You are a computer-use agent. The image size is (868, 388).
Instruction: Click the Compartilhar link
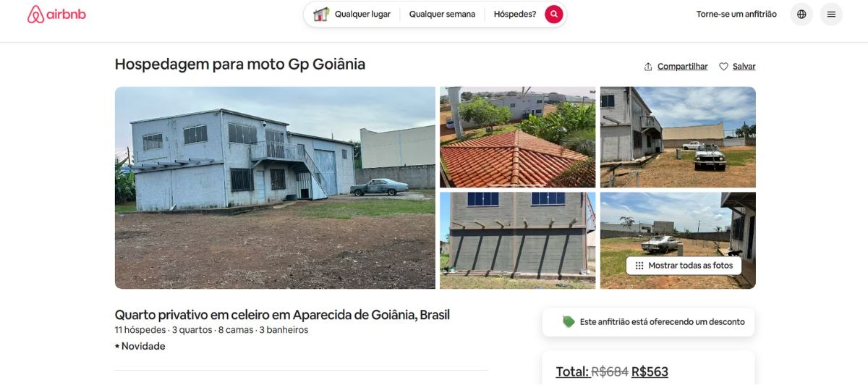(682, 67)
